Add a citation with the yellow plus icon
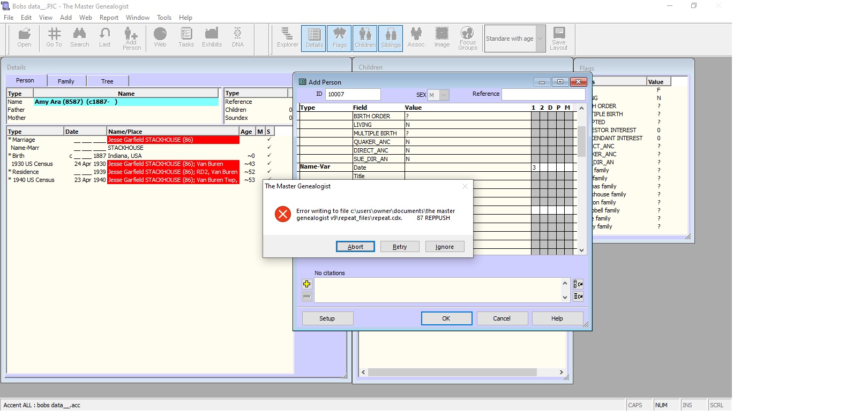The width and height of the screenshot is (868, 411). [x=306, y=284]
